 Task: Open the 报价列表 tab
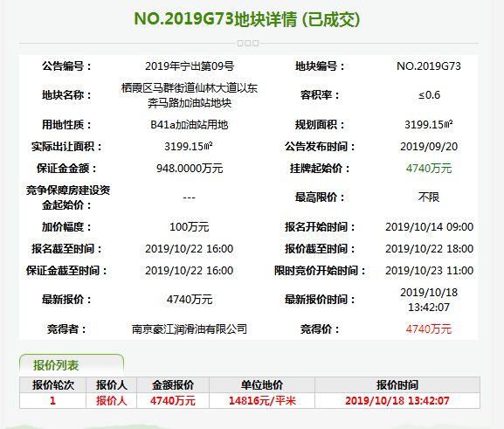pos(72,365)
